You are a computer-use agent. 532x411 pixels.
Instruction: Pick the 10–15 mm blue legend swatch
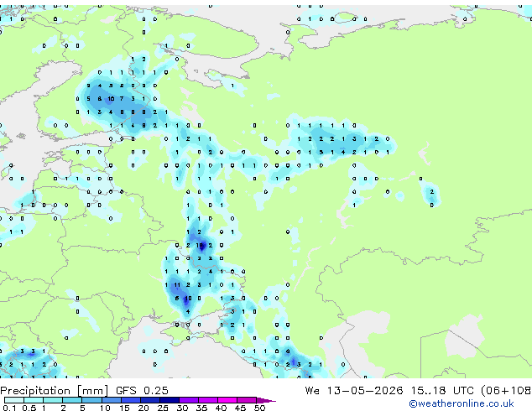coord(112,400)
